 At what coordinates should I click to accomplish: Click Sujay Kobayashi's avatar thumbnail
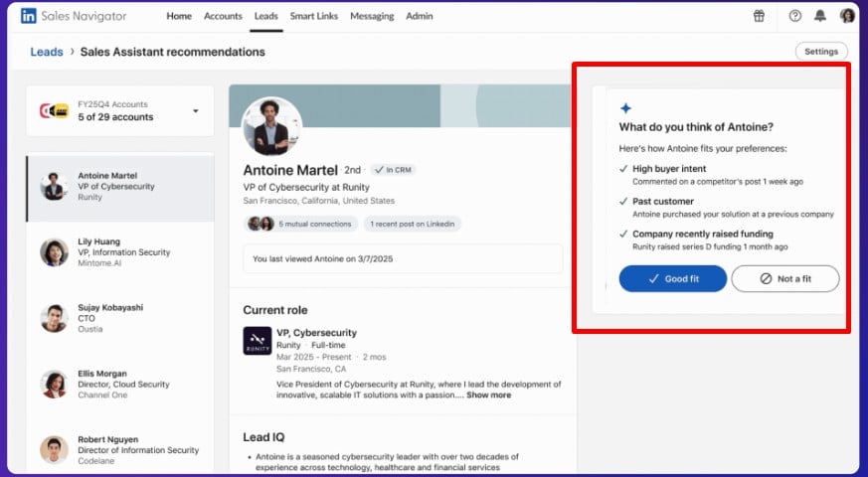pos(55,318)
